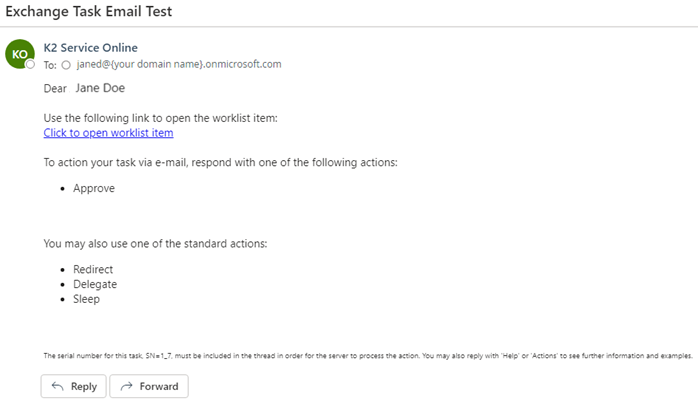Click the name Jane Doe in the greeting
The width and height of the screenshot is (698, 401).
pos(100,88)
